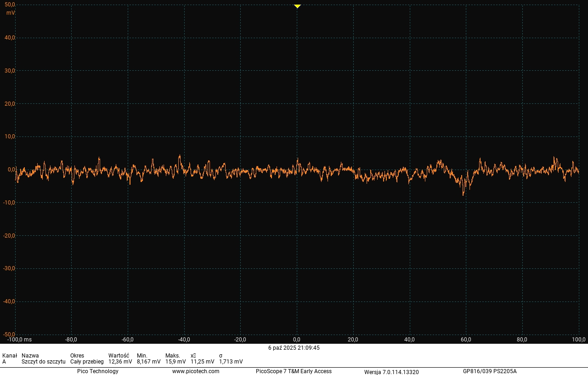Select the σ standard deviation header
Viewport: 588px width, 375px height.
(221, 355)
